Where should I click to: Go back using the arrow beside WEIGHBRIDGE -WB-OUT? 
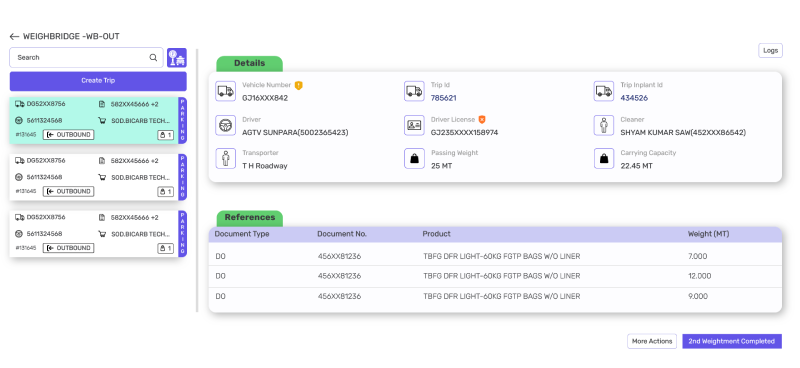pyautogui.click(x=14, y=37)
